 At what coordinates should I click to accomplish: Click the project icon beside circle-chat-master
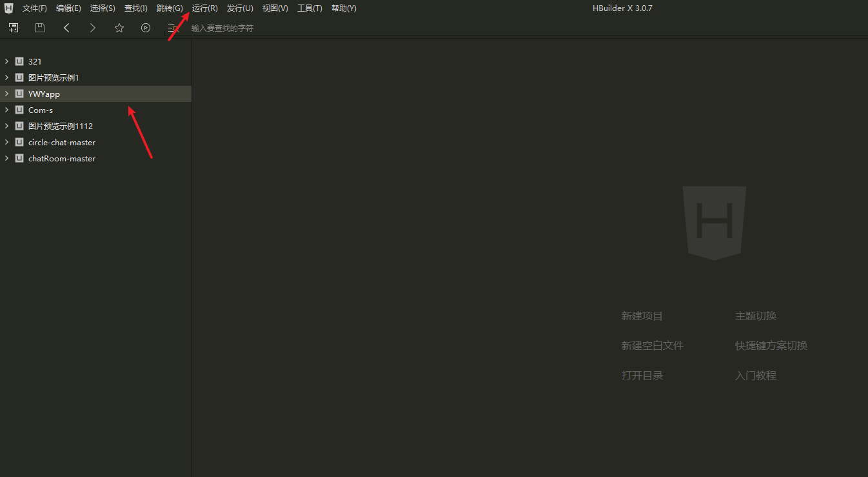click(19, 142)
